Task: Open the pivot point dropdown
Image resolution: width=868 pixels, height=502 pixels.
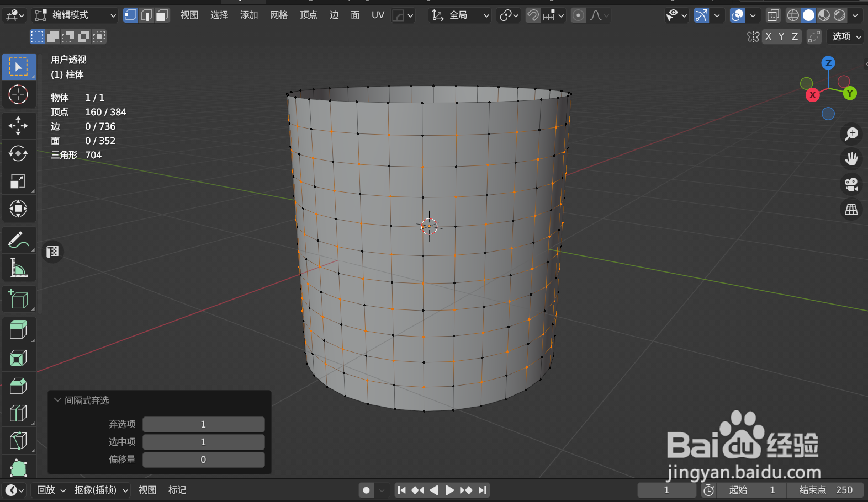Action: (x=509, y=15)
